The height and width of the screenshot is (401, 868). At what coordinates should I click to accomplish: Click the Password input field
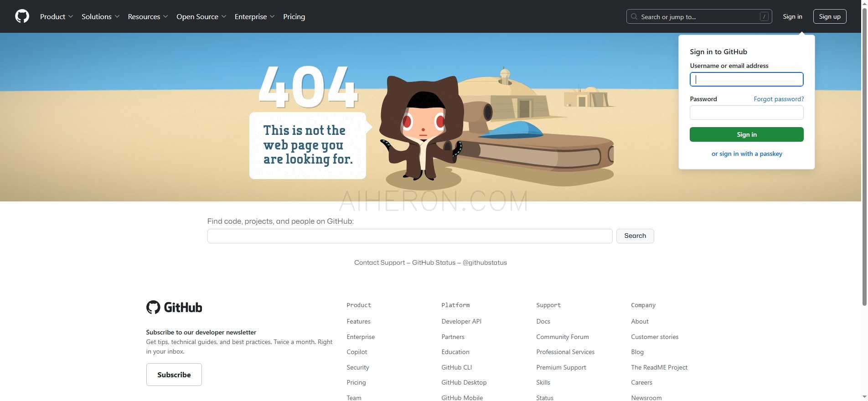click(x=746, y=113)
